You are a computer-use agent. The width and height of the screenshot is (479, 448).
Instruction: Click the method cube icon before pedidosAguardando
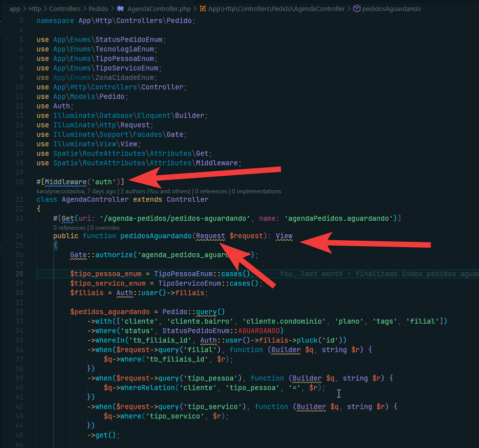356,8
